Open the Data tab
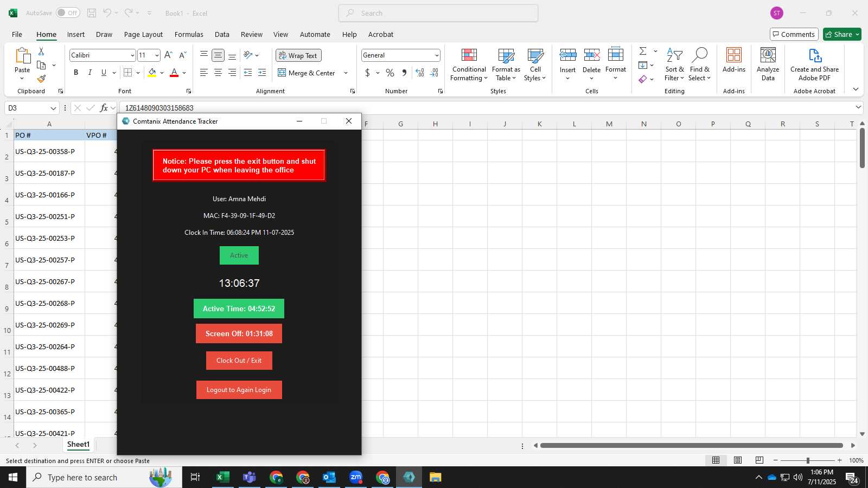The height and width of the screenshot is (488, 868). tap(222, 34)
